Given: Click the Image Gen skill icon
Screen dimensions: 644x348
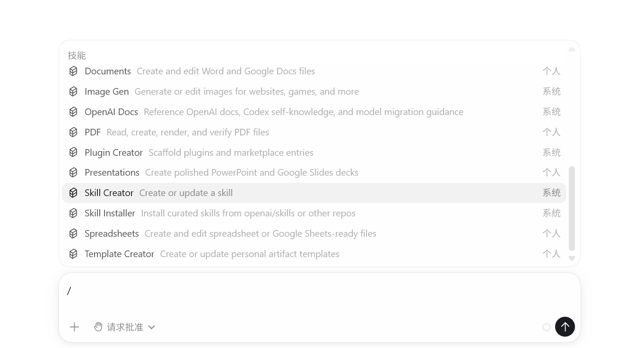Looking at the screenshot, I should click(x=73, y=91).
